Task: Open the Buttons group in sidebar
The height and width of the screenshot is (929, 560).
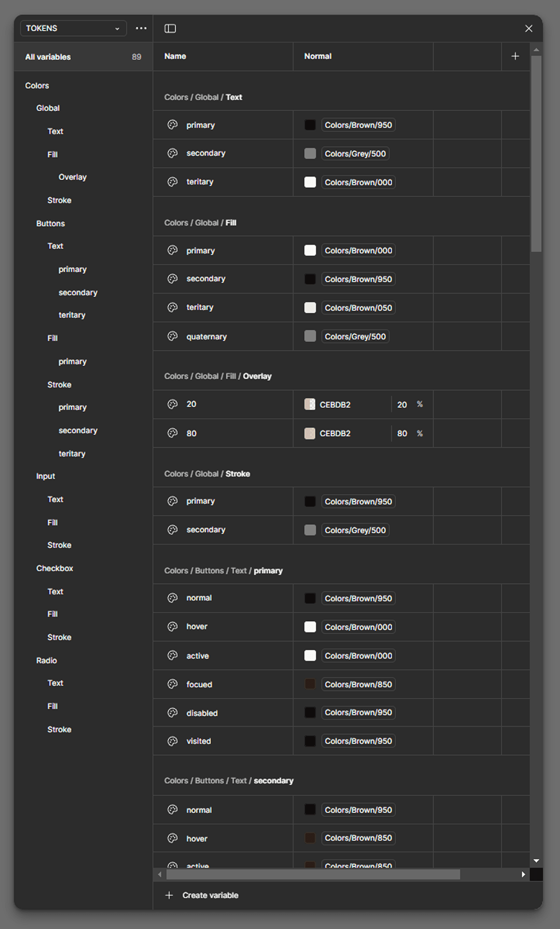Action: point(50,223)
